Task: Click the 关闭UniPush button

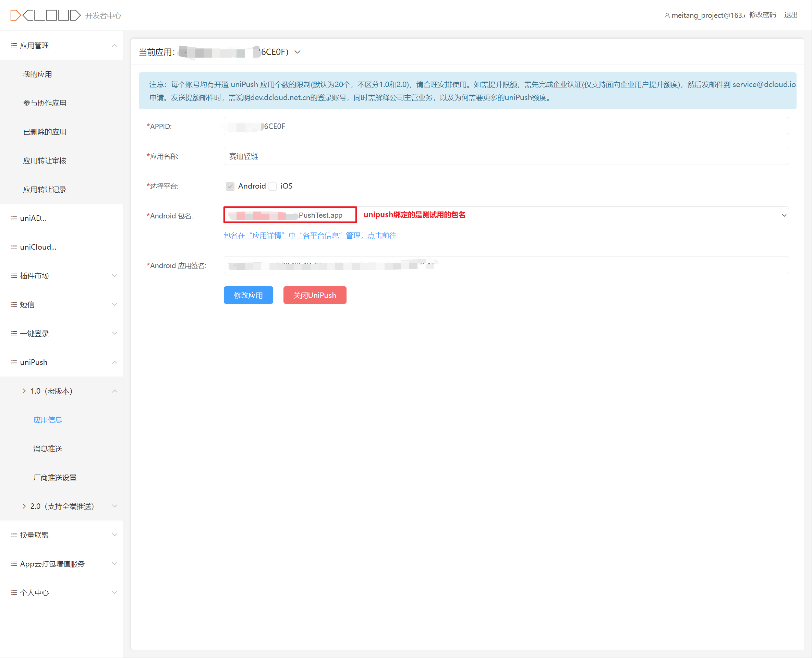Action: click(x=315, y=295)
